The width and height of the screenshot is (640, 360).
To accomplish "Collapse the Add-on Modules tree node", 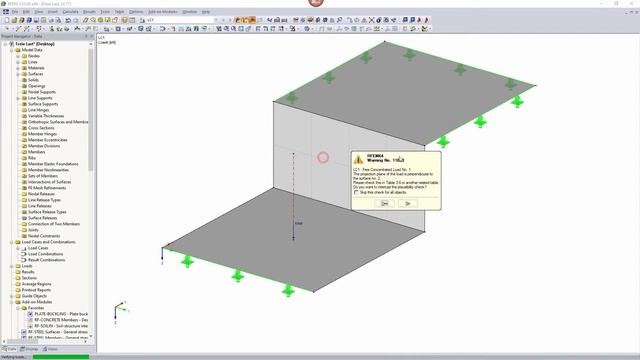I will tap(12, 302).
